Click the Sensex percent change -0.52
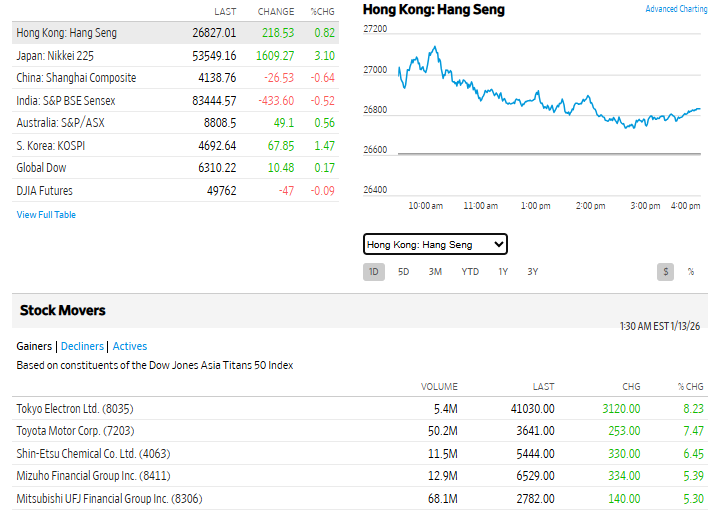The width and height of the screenshot is (714, 513). [322, 101]
